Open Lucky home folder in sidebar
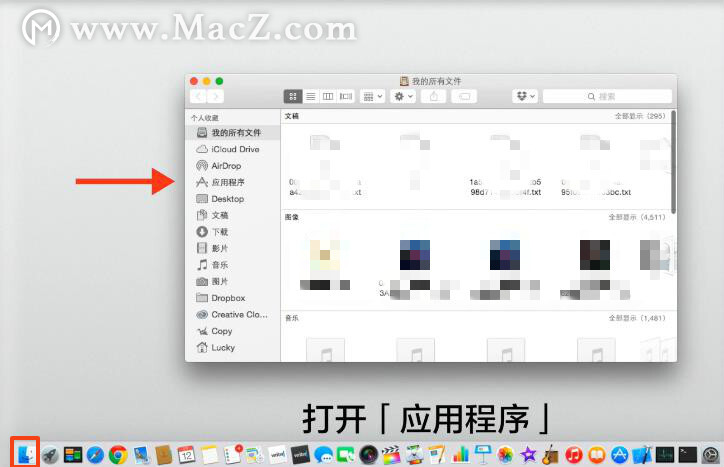 216,348
